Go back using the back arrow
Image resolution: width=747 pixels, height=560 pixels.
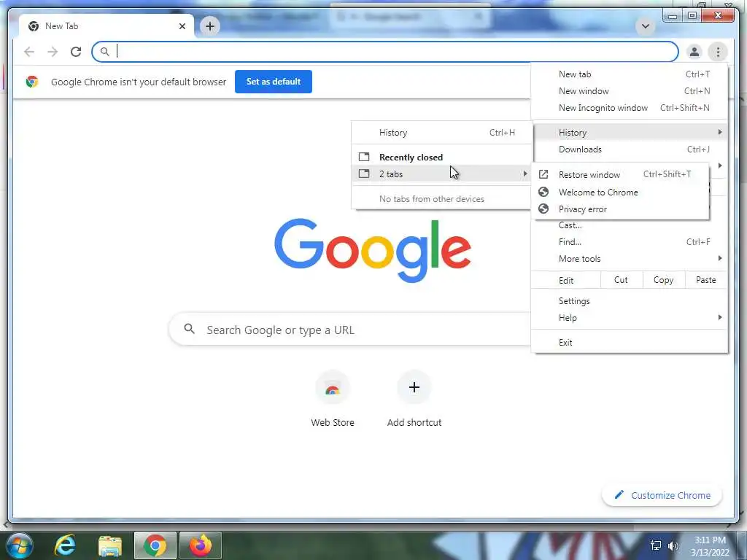[x=29, y=52]
